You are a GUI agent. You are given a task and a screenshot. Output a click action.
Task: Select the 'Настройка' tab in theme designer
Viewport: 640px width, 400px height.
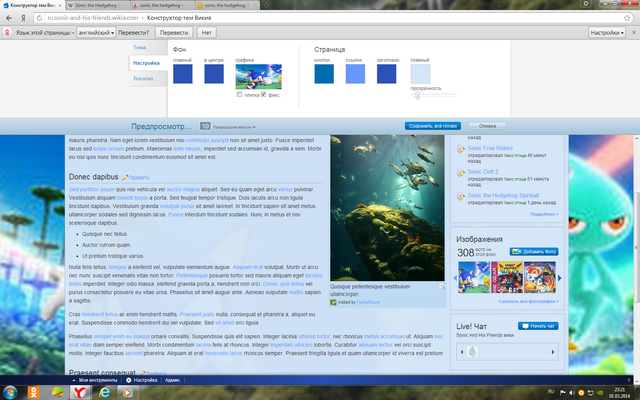coord(146,63)
